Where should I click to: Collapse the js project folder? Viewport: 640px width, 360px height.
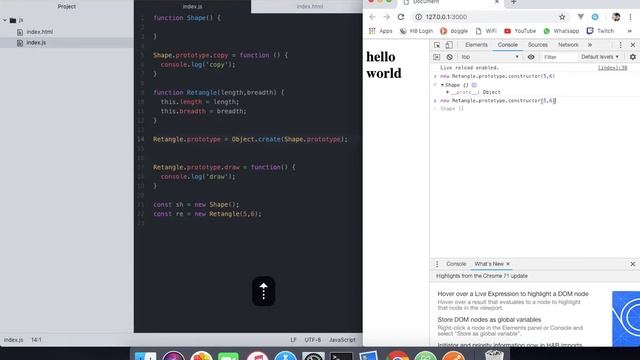(5, 20)
